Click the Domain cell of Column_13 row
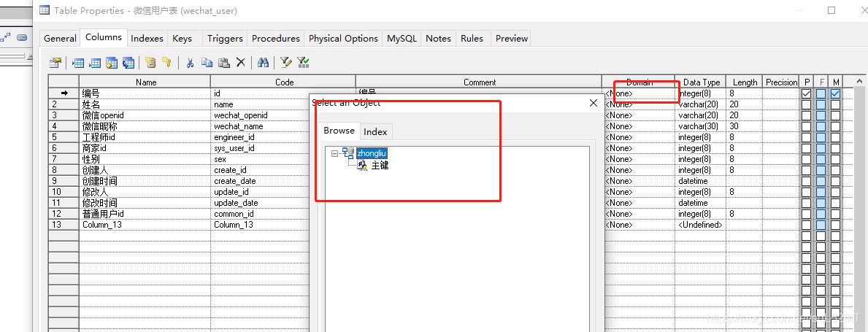 (x=638, y=225)
